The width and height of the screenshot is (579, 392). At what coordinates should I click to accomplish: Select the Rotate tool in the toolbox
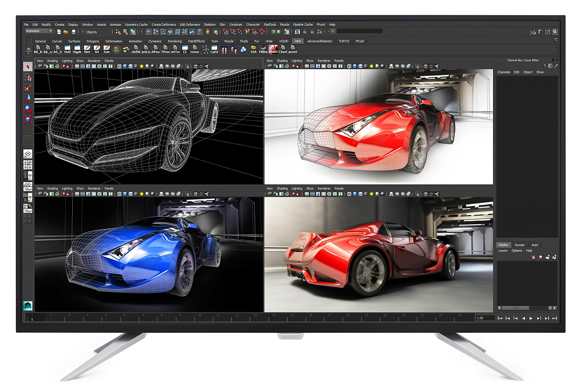tap(28, 108)
